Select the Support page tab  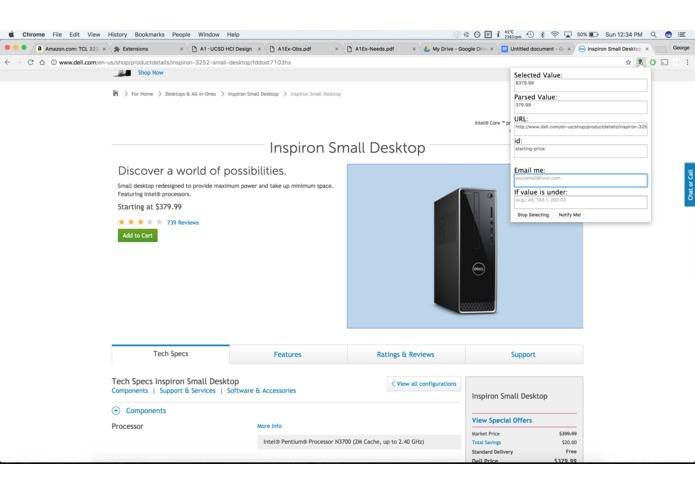click(523, 354)
